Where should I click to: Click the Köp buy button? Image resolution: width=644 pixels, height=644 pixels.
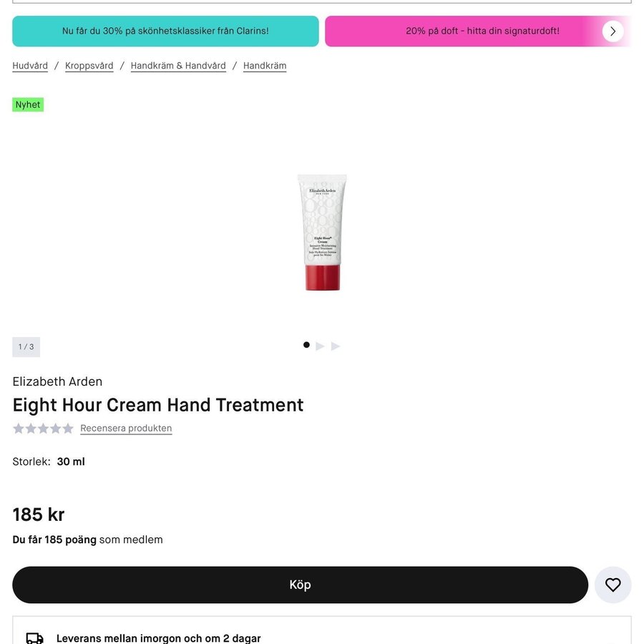tap(301, 585)
